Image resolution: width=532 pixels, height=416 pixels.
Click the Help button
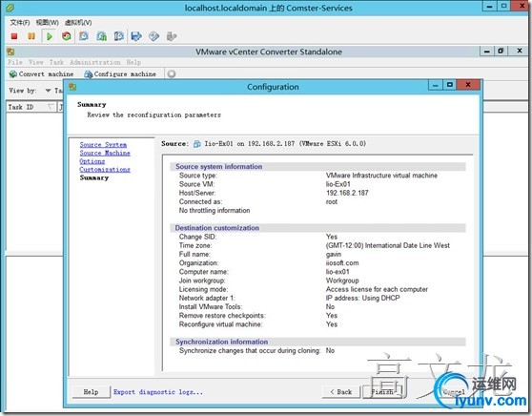pyautogui.click(x=91, y=392)
